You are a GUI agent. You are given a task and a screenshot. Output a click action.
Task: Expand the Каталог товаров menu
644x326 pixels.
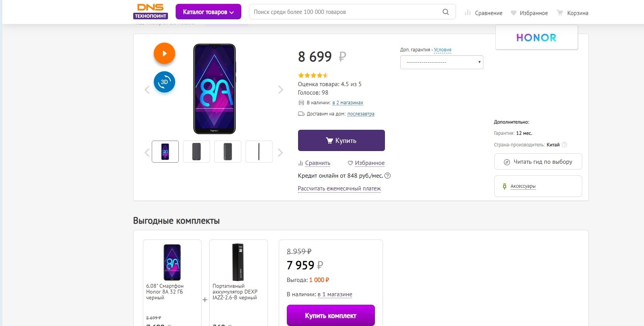(x=208, y=12)
